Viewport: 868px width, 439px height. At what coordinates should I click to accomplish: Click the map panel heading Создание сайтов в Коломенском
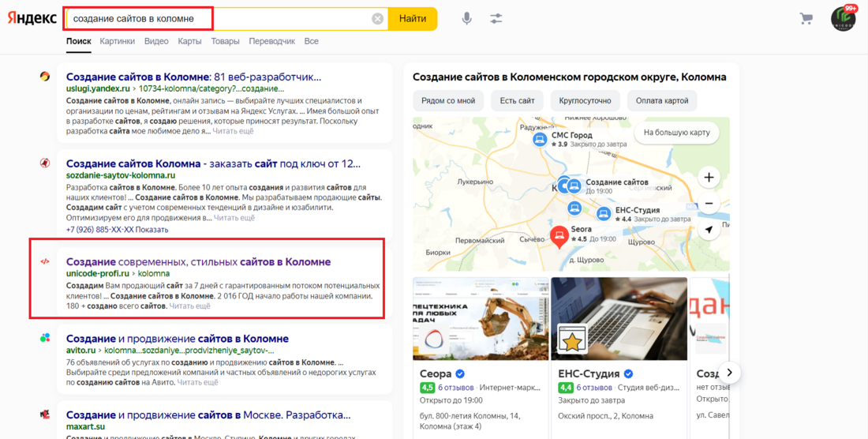pos(569,77)
